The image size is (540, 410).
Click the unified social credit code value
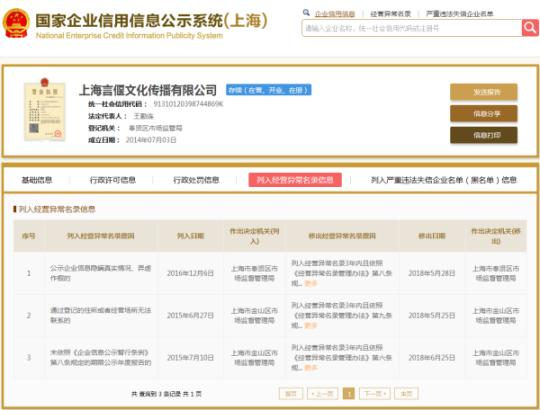point(188,104)
